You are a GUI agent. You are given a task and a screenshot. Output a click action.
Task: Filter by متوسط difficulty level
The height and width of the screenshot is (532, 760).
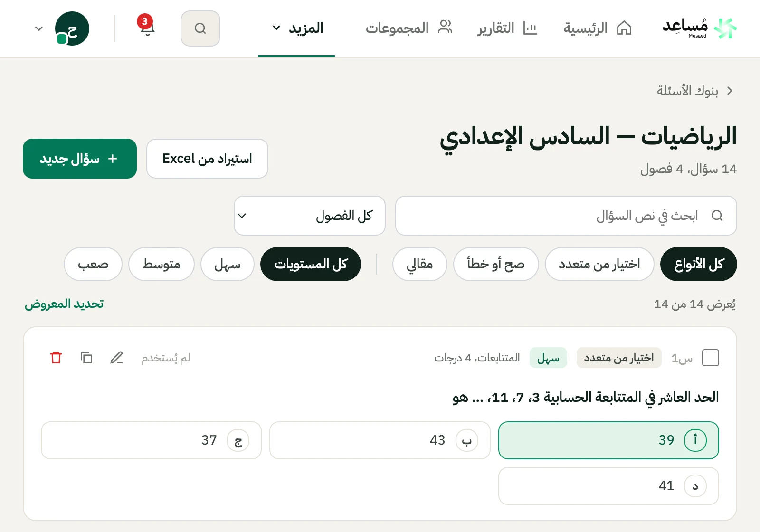point(161,264)
